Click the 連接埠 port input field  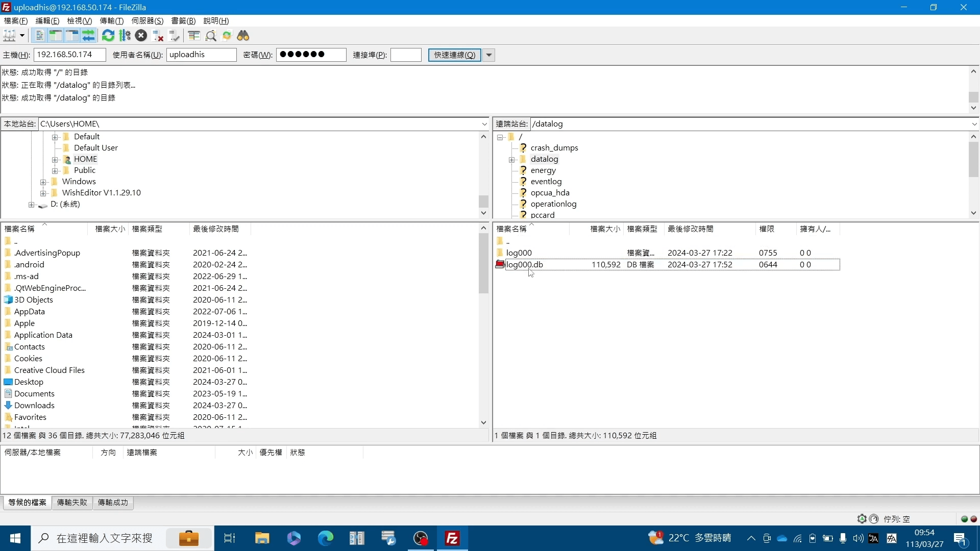coord(406,55)
